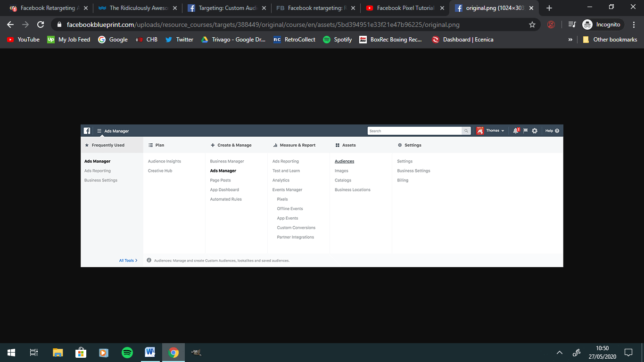Click the Ads Manager search field
Image resolution: width=644 pixels, height=362 pixels.
[414, 131]
